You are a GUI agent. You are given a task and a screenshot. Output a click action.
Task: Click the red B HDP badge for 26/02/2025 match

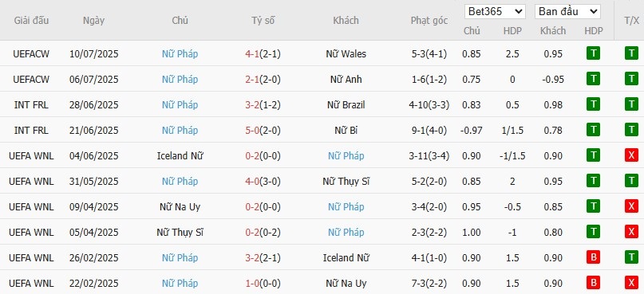pyautogui.click(x=593, y=257)
